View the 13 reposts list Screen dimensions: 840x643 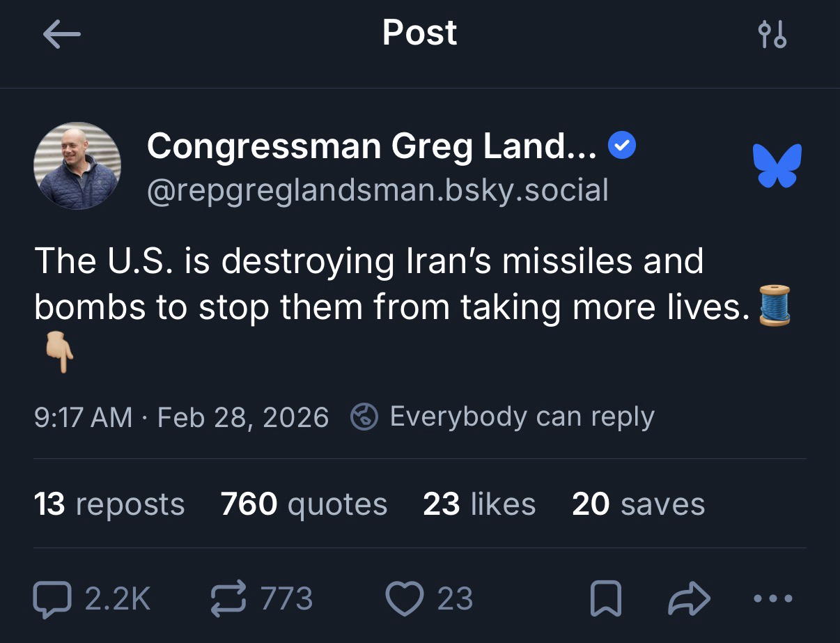pyautogui.click(x=109, y=504)
